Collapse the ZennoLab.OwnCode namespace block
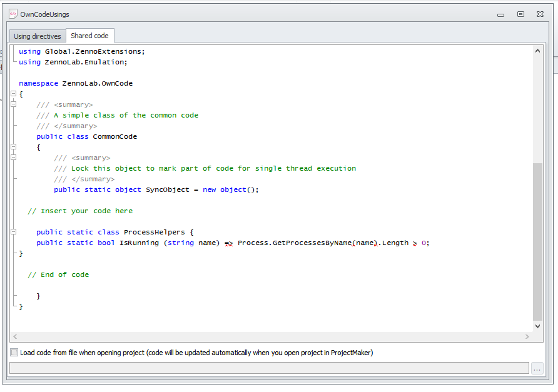The width and height of the screenshot is (558, 392). [x=14, y=94]
